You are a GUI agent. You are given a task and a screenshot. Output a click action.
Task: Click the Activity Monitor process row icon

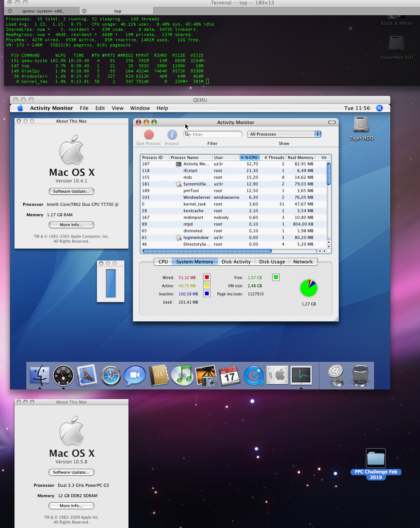(179, 164)
